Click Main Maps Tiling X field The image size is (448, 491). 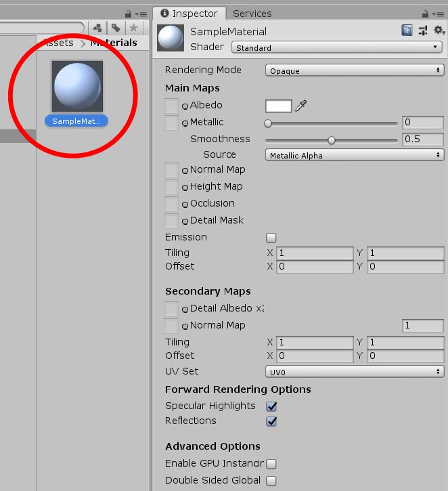(315, 253)
